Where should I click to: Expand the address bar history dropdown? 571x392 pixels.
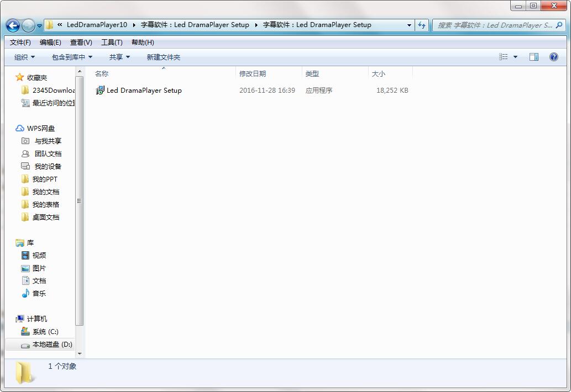pyautogui.click(x=409, y=25)
